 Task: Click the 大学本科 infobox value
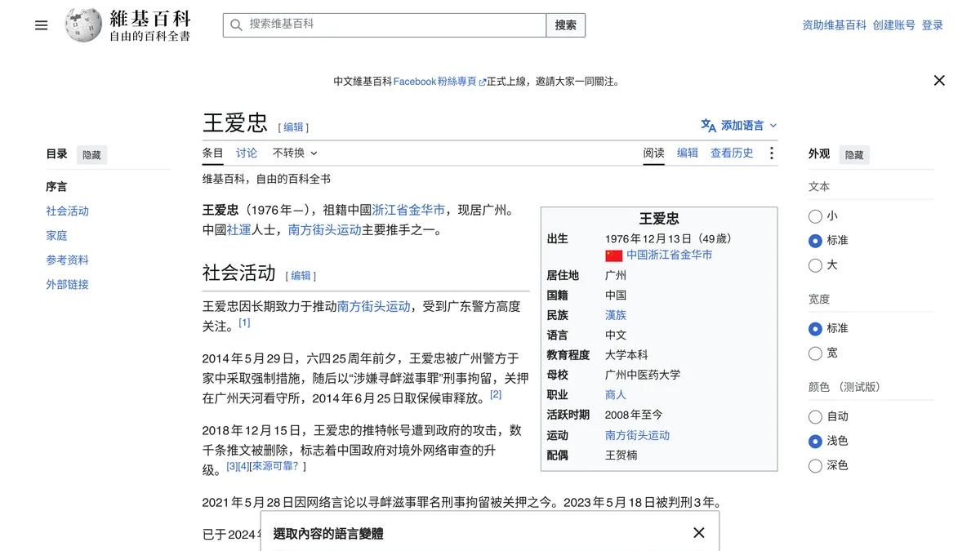[626, 355]
